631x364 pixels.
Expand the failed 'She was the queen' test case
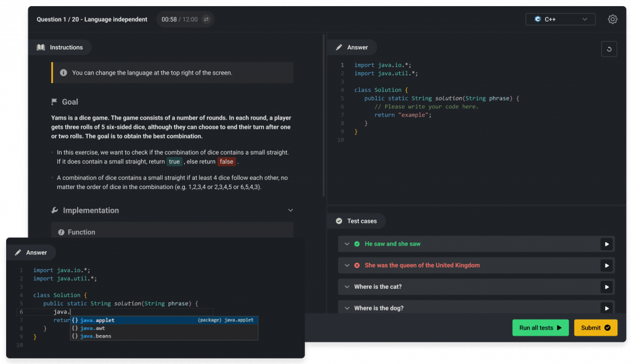[x=346, y=265]
